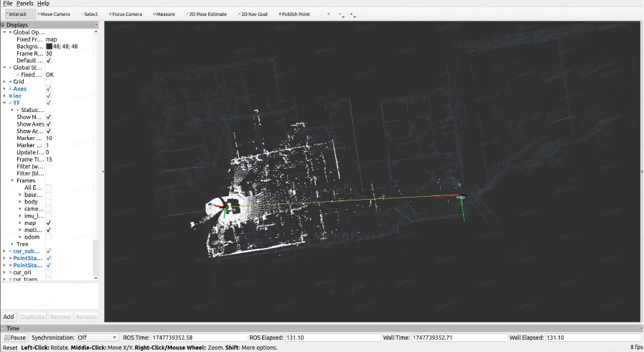Image resolution: width=644 pixels, height=352 pixels.
Task: Choose the 2D Pose Estimate tool
Action: pyautogui.click(x=206, y=14)
